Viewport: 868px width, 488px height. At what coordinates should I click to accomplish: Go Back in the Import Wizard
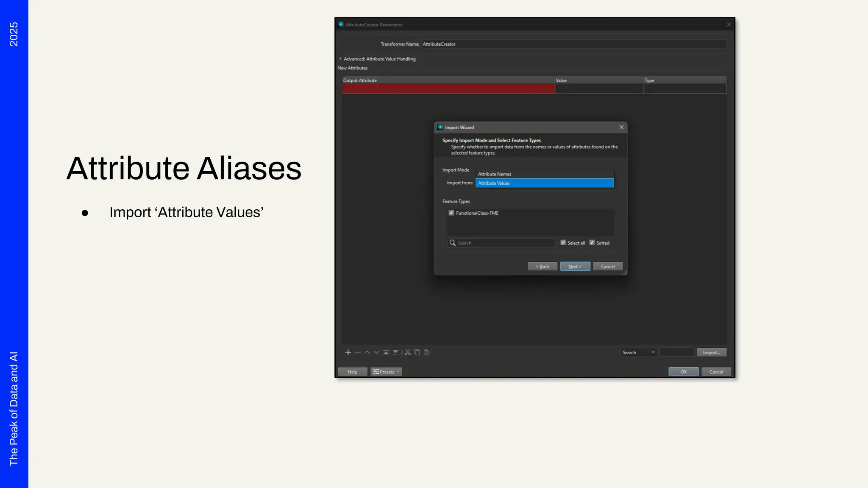point(542,266)
